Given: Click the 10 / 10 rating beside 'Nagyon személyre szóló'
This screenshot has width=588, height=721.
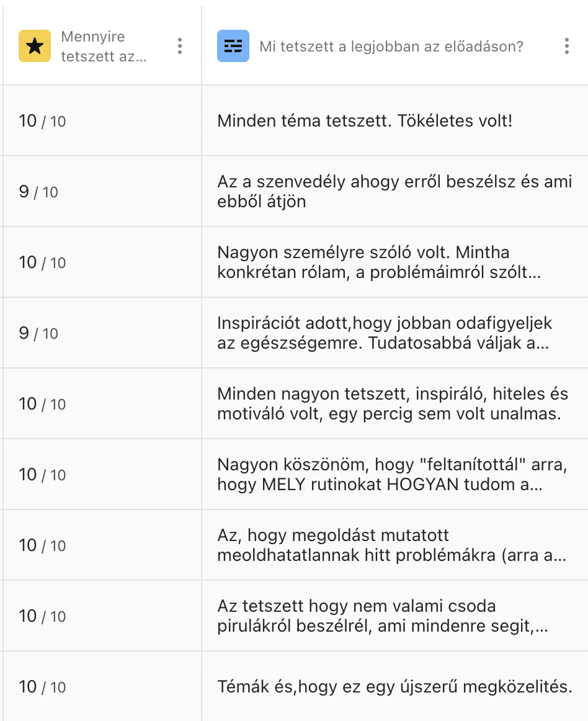Looking at the screenshot, I should 42,262.
